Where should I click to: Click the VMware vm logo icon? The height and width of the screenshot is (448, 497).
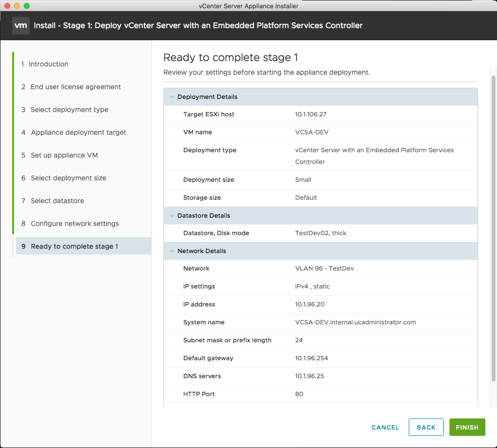20,25
